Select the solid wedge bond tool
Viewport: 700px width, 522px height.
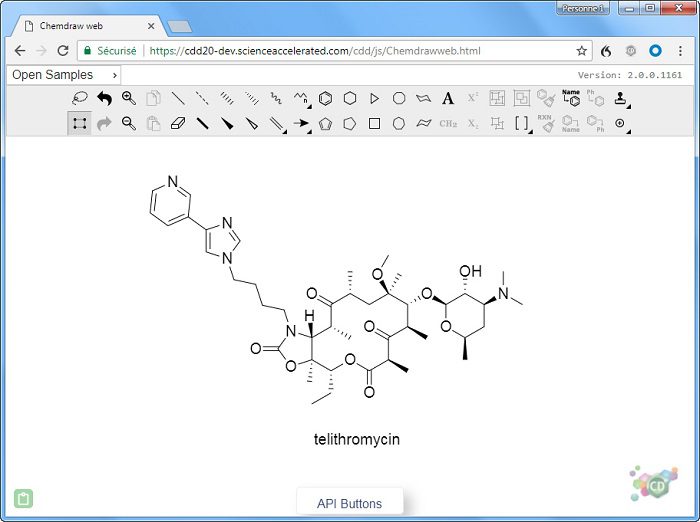pyautogui.click(x=227, y=123)
